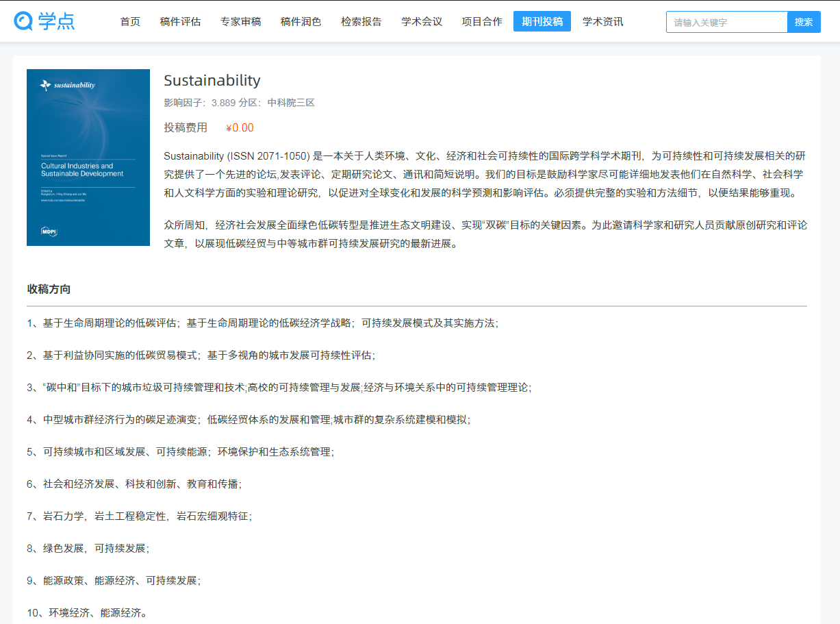Select item 10 环境经济、能源经济 row
This screenshot has height=624, width=840.
87,612
